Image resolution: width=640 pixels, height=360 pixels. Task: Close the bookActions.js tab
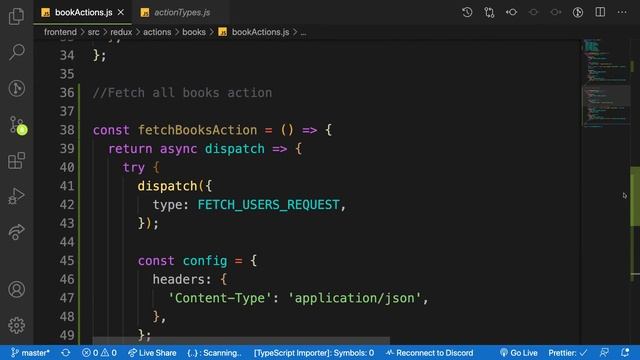point(121,13)
